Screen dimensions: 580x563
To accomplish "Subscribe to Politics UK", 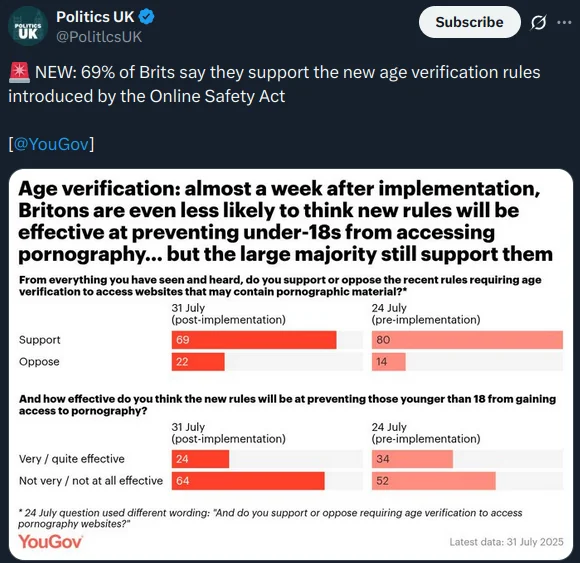I will click(469, 22).
